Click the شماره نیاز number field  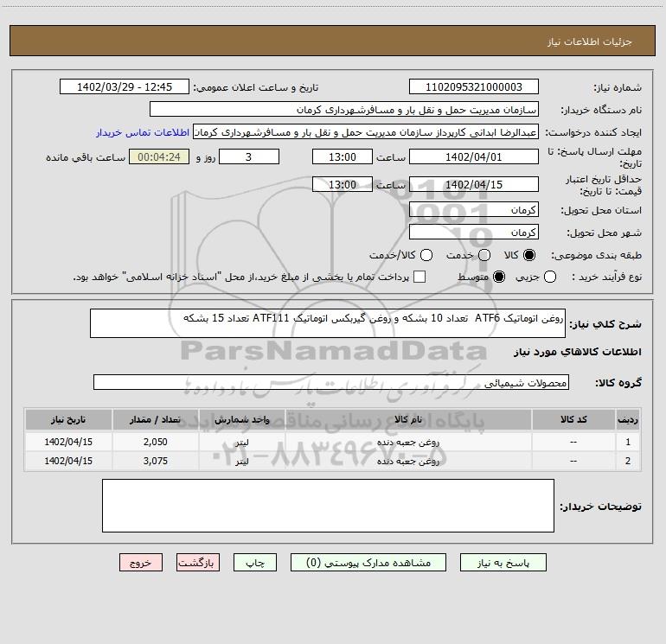(x=473, y=87)
